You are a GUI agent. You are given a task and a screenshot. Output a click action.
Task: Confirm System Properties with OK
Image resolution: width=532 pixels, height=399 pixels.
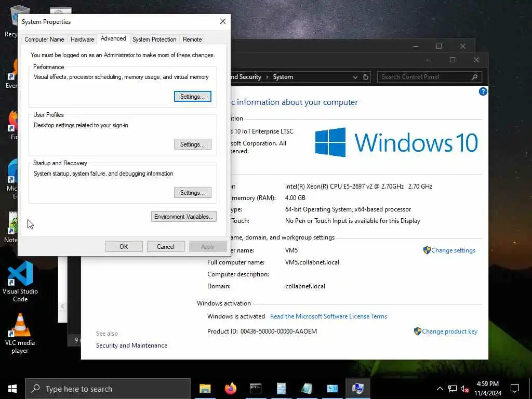(124, 247)
